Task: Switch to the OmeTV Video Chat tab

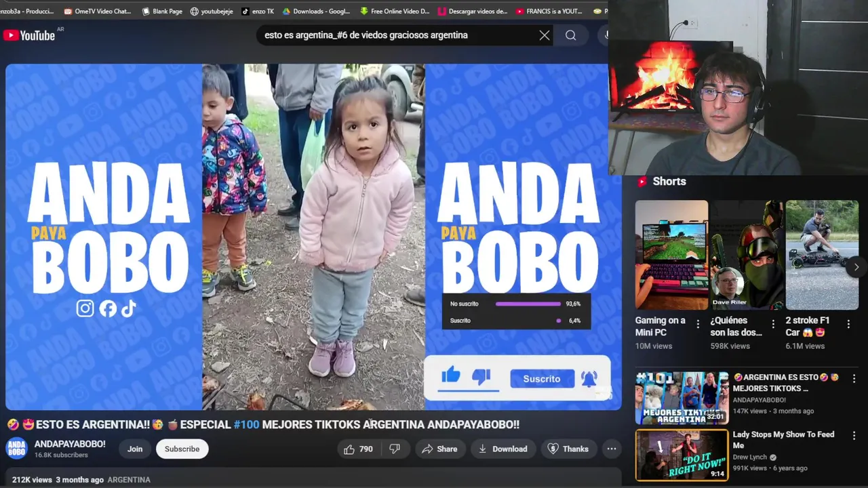Action: 97,11
